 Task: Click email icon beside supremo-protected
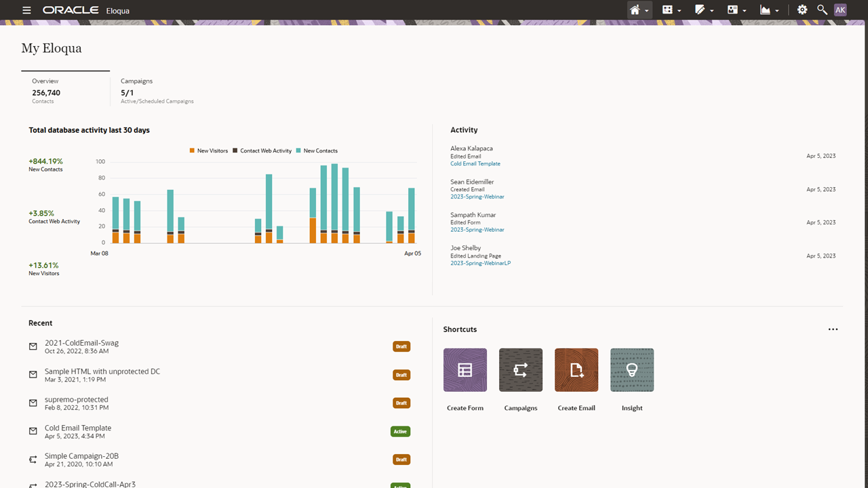33,403
